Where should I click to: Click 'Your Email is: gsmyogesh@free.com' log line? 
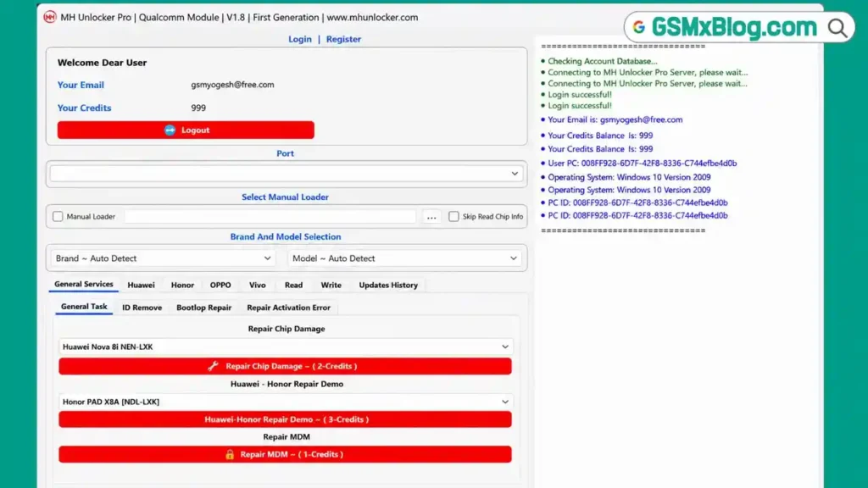click(x=615, y=119)
